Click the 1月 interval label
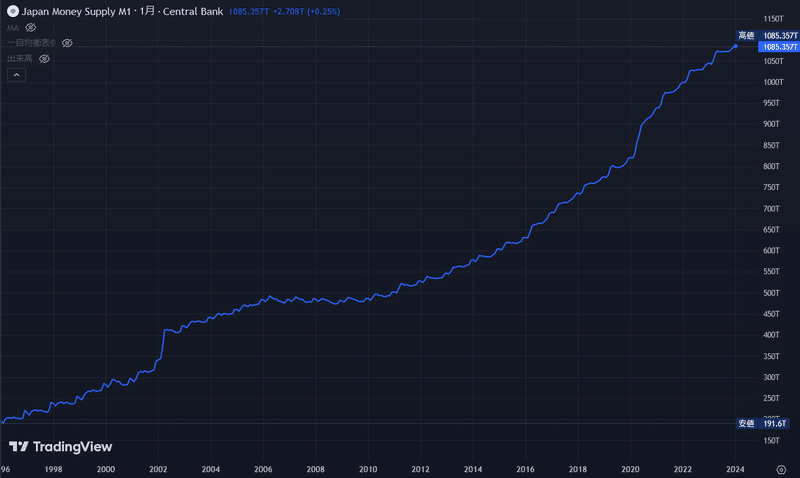800x478 pixels. click(x=147, y=11)
